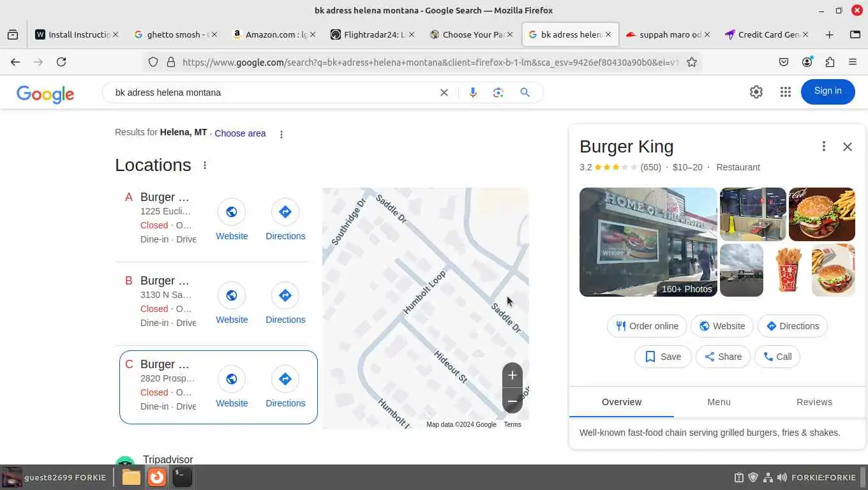Viewport: 868px width, 490px height.
Task: Open the Firefox application menu
Action: [853, 62]
